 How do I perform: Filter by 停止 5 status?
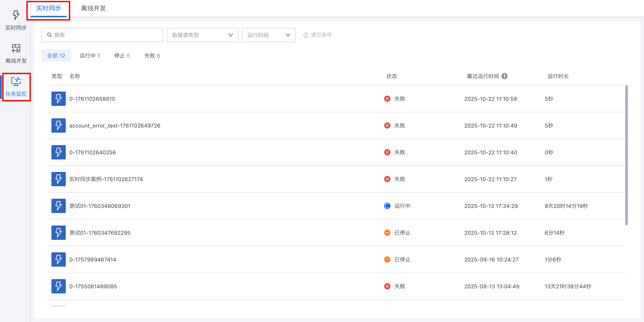[x=122, y=56]
